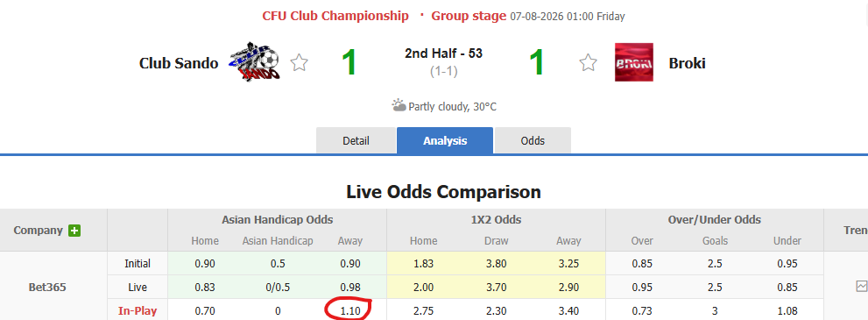The image size is (868, 320).
Task: Open CFU Club Championship link
Action: click(x=335, y=16)
